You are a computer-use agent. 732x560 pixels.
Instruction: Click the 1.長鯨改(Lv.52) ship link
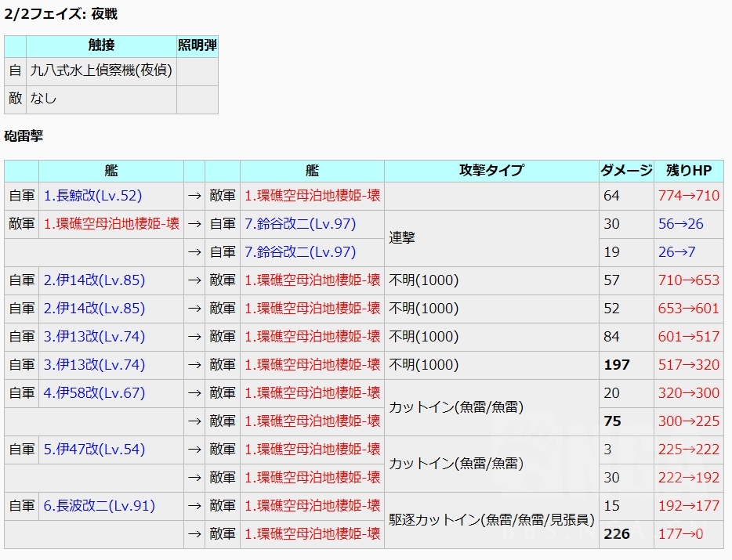(x=92, y=196)
